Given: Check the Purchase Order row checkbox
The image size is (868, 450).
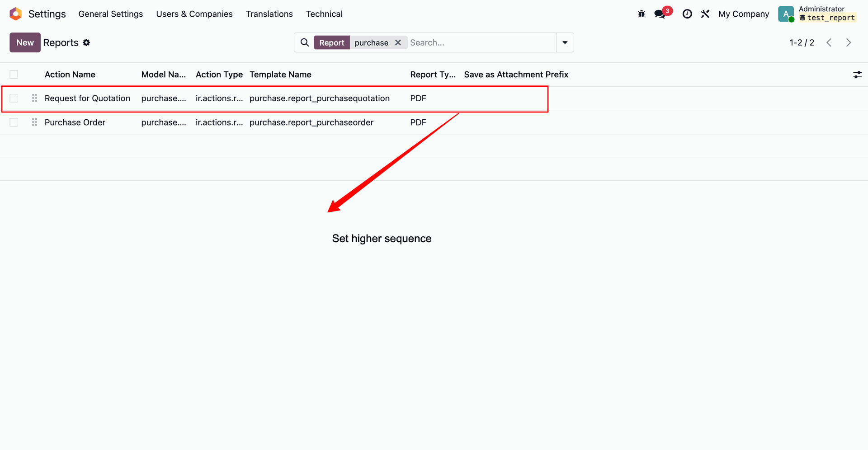Looking at the screenshot, I should 14,122.
